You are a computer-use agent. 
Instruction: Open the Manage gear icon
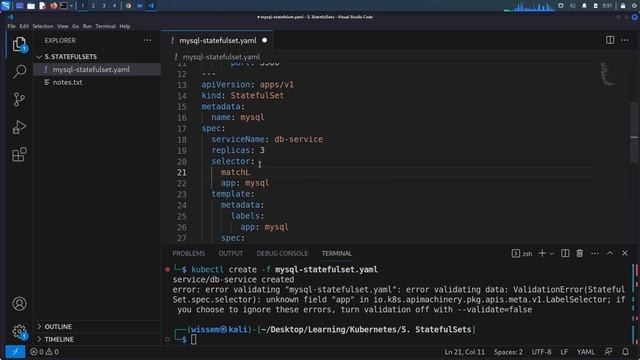click(19, 331)
